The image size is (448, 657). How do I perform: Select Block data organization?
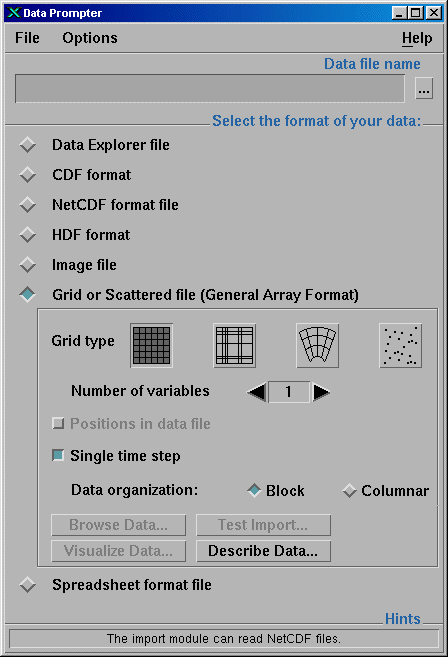click(x=254, y=490)
